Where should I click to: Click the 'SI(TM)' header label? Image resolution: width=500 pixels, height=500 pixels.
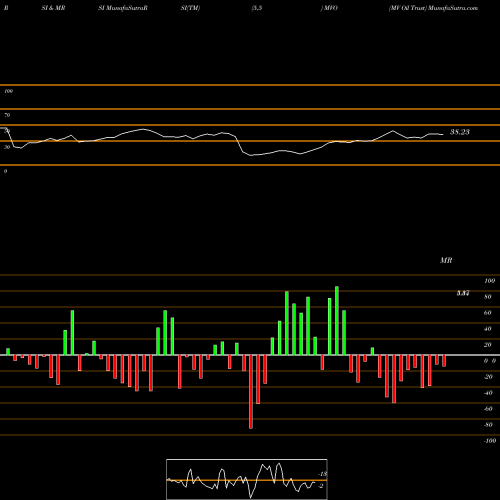tap(190, 8)
